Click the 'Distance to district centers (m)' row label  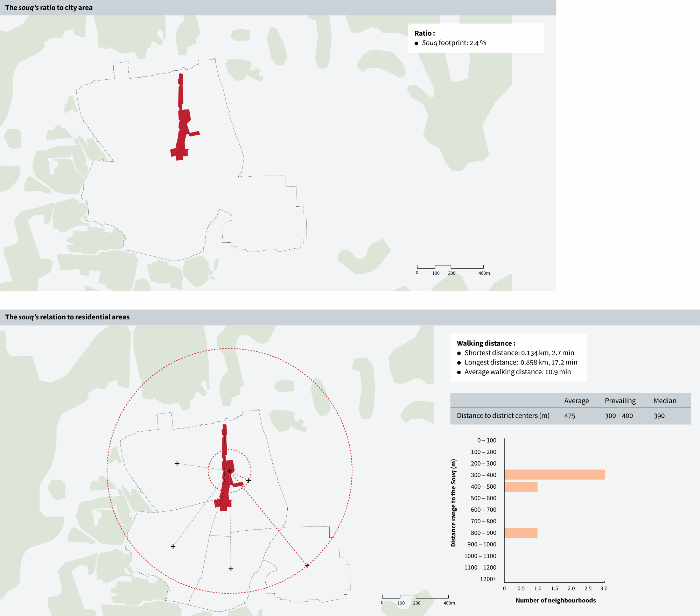click(x=503, y=416)
